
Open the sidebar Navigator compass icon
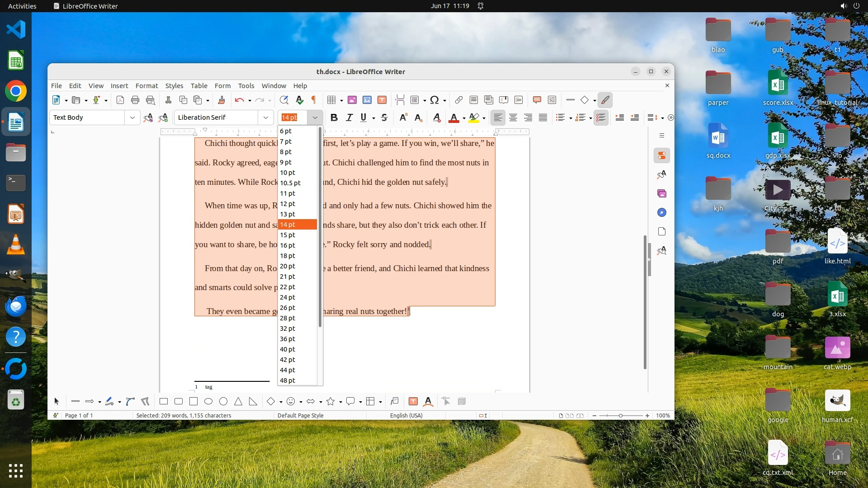point(662,212)
